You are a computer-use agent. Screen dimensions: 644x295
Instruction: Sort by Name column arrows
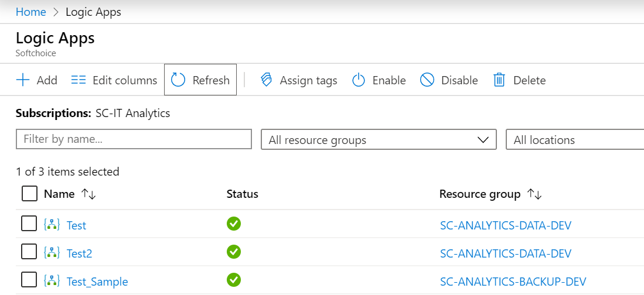point(88,194)
